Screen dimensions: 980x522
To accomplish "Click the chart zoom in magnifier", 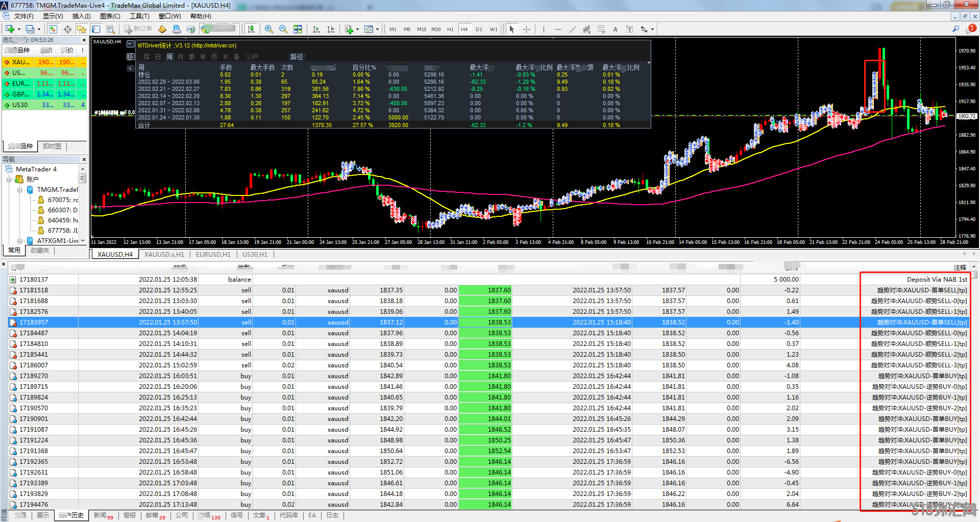I will click(268, 29).
